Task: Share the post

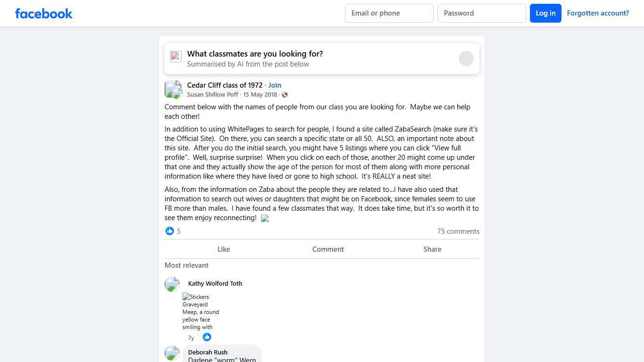Action: coord(432,249)
